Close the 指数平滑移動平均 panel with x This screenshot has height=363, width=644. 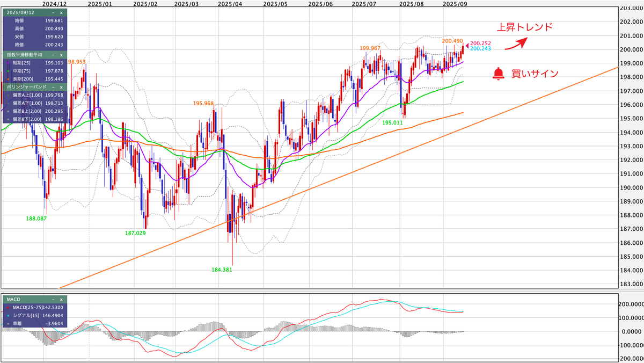point(61,54)
